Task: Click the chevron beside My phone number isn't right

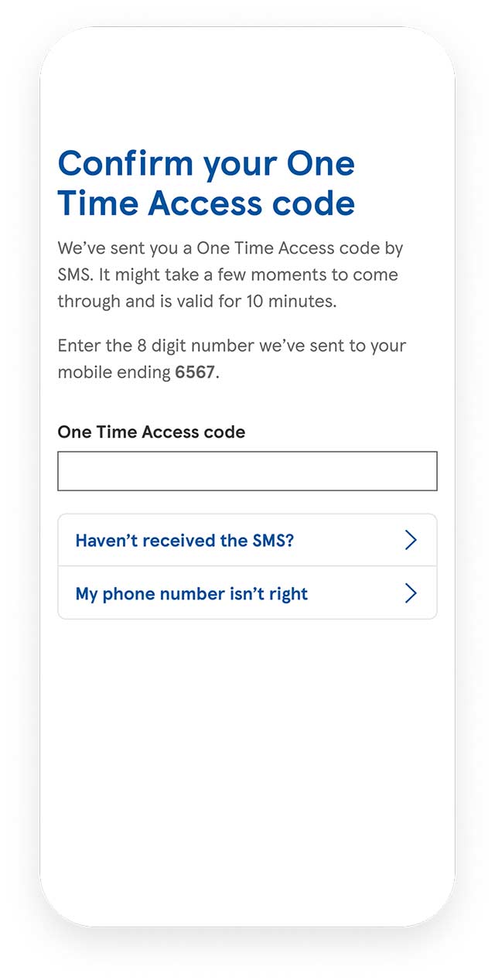Action: click(411, 593)
